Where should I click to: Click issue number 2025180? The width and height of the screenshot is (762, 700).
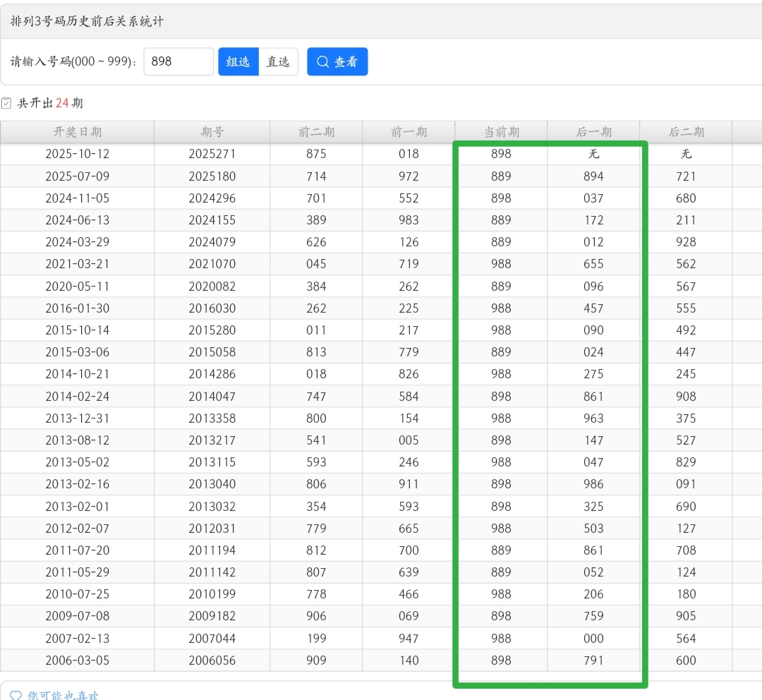point(212,176)
